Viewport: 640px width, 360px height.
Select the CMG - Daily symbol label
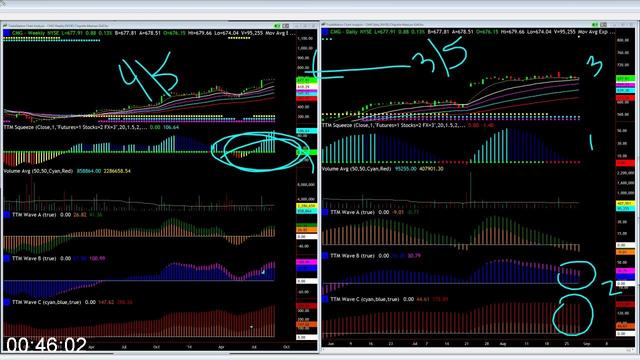[x=344, y=32]
